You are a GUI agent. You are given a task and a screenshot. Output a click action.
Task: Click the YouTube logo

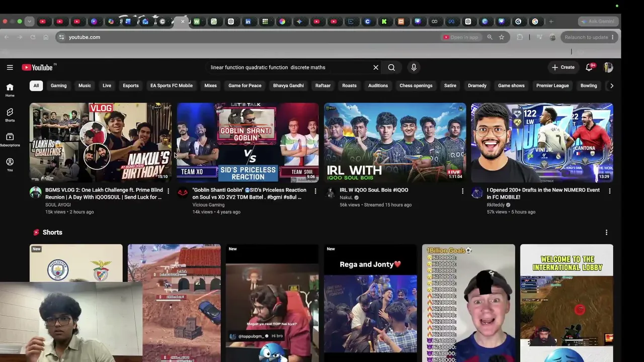pyautogui.click(x=37, y=67)
